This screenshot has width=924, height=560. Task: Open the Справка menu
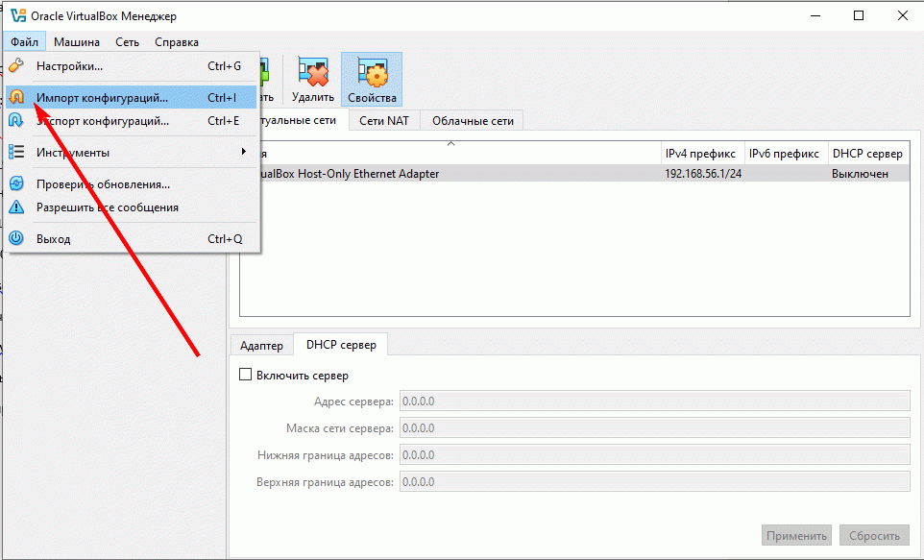click(x=176, y=41)
